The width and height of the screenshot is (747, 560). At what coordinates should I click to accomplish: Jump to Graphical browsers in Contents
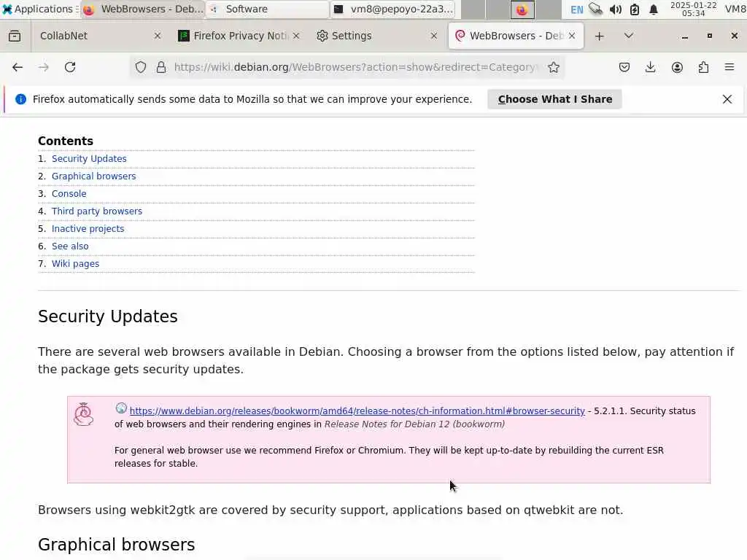click(x=94, y=176)
